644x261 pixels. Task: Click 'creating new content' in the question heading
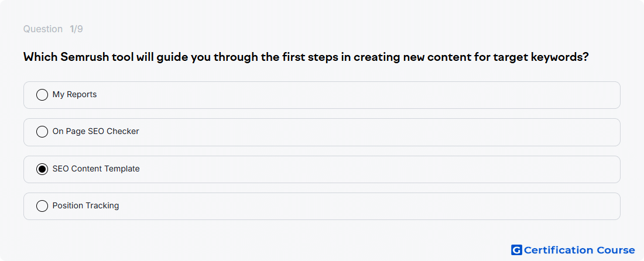[416, 57]
